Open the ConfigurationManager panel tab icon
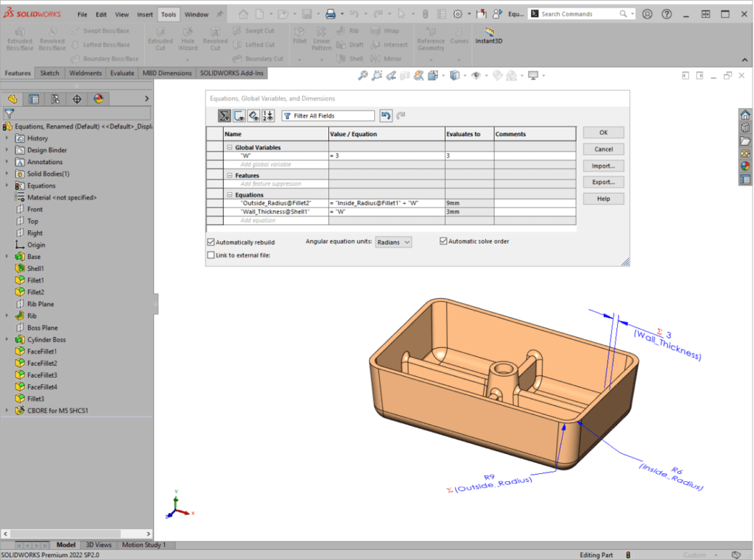754x560 pixels. 55,99
